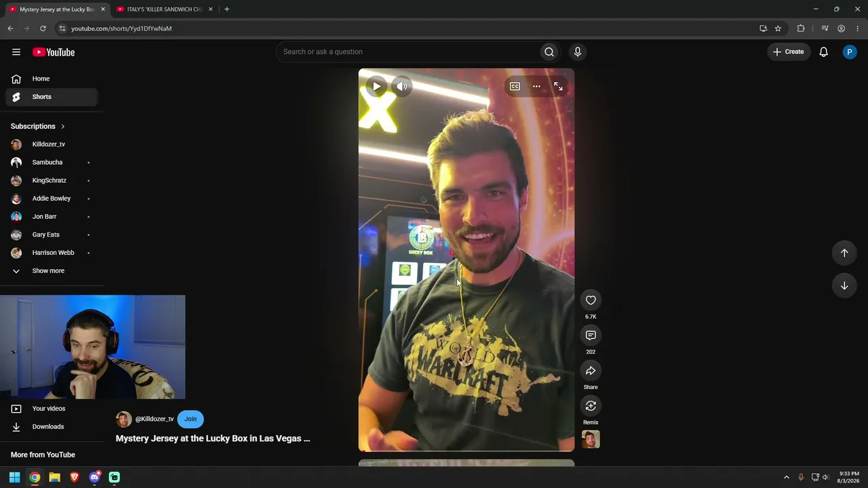
Task: Click the address bar URL
Action: click(121, 28)
